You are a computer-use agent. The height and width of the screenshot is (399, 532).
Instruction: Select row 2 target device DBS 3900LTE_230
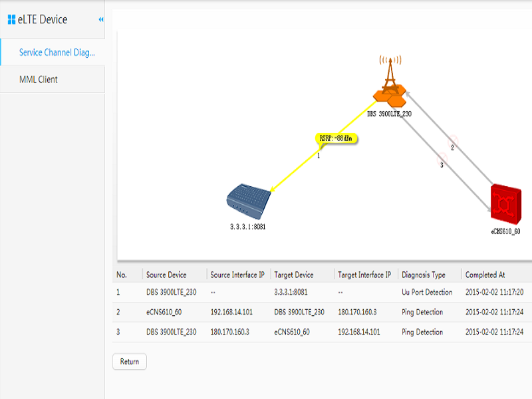click(299, 312)
